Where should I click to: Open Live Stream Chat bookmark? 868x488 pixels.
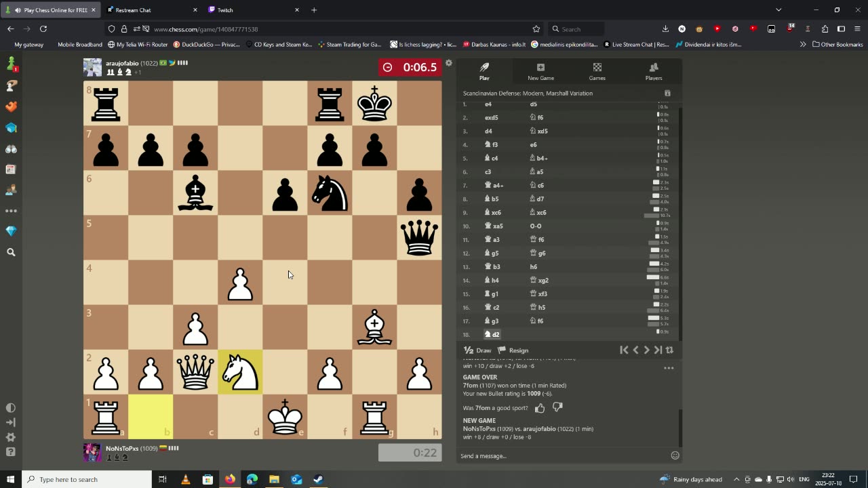636,45
